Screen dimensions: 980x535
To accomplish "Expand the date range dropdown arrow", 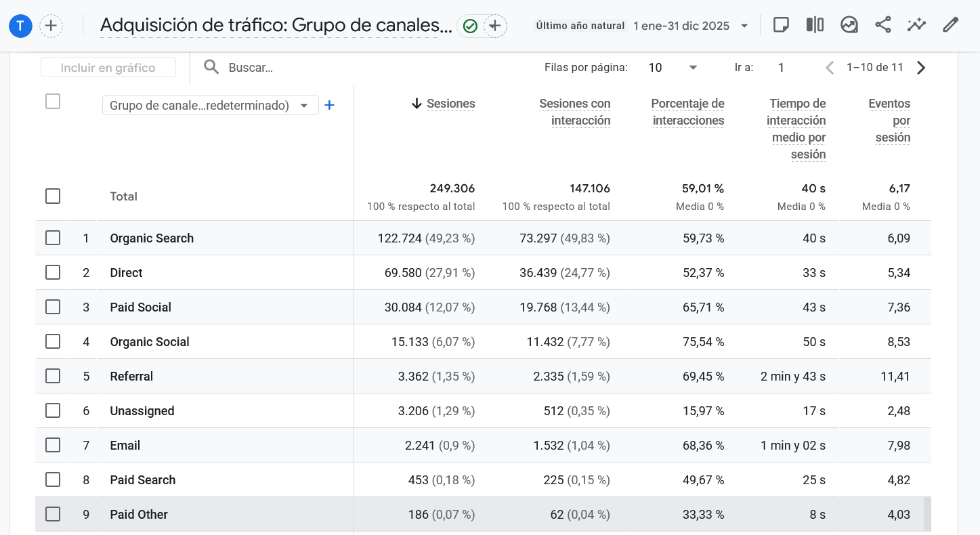I will coord(744,26).
